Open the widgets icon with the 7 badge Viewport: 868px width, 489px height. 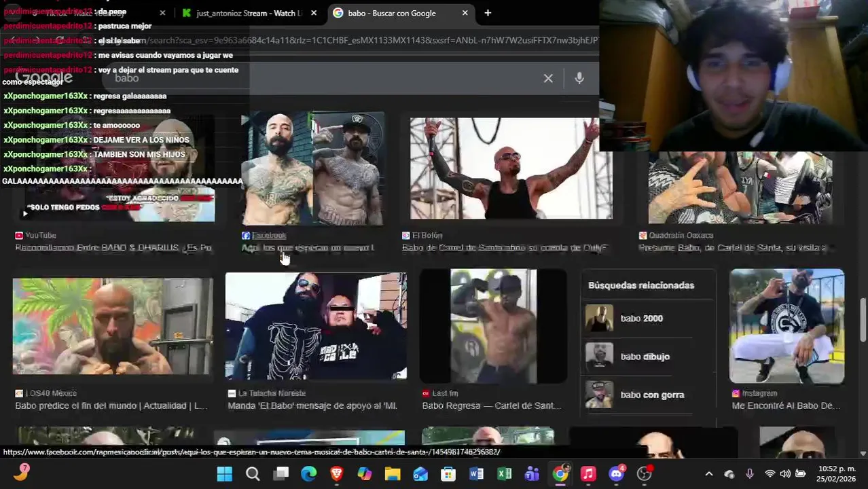click(x=21, y=472)
